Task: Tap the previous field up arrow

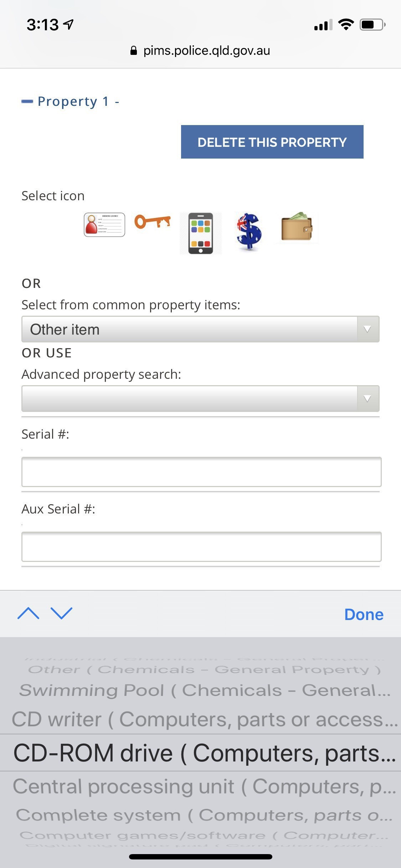Action: pos(28,614)
